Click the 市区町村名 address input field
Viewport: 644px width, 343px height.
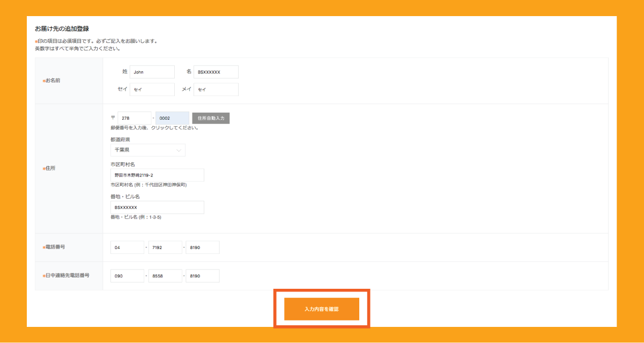click(x=157, y=175)
